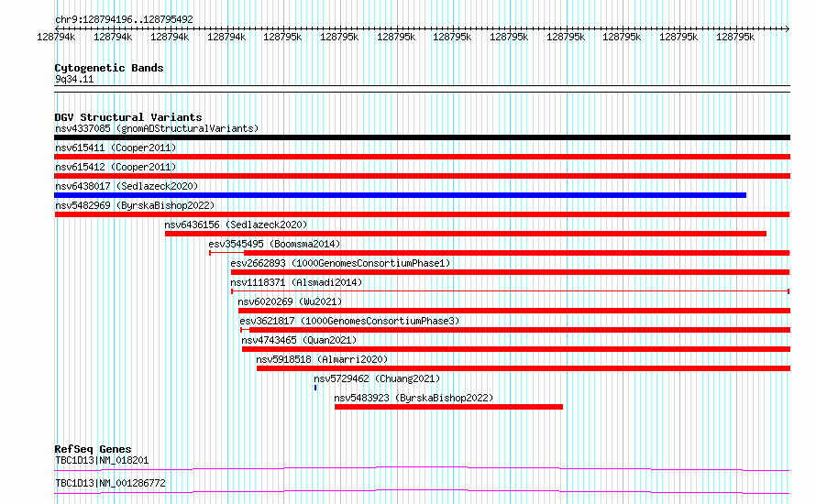Click the red nsv5918518 variant bar
816x504 pixels.
tap(524, 368)
